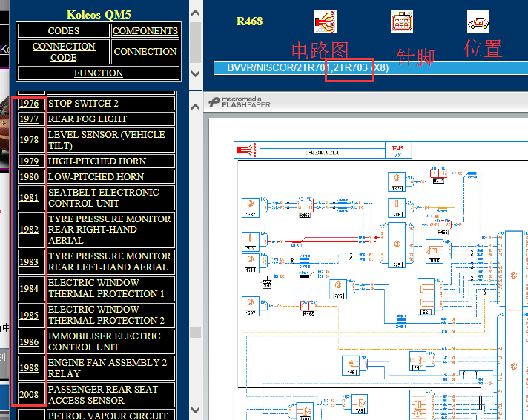528x420 pixels.
Task: Open component code 1977 link
Action: coord(29,119)
